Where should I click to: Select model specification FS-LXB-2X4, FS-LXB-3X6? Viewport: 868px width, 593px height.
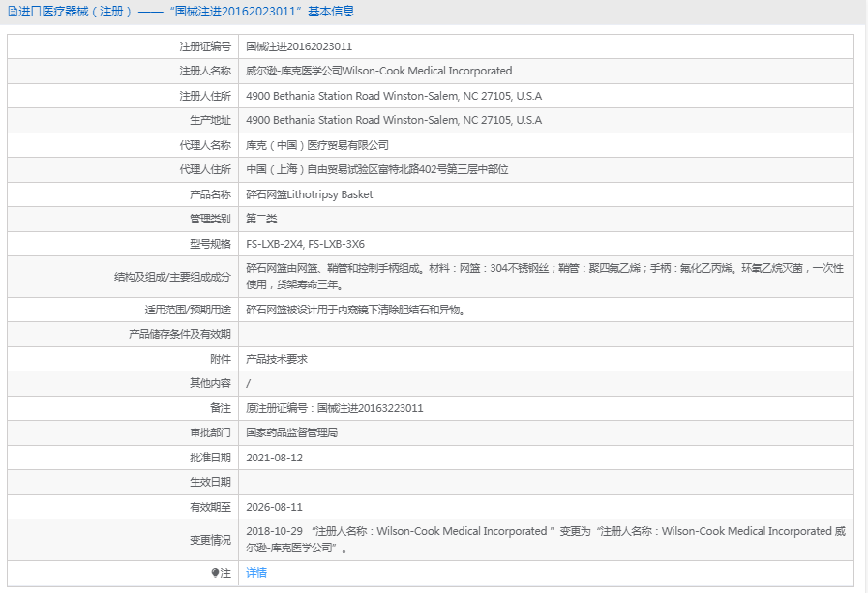coord(305,244)
